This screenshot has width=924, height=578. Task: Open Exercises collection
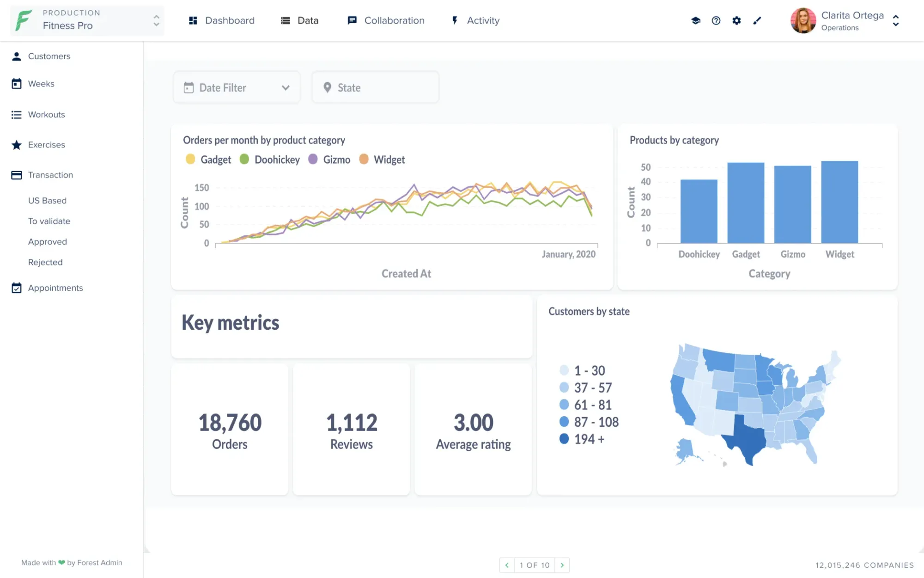[46, 145]
